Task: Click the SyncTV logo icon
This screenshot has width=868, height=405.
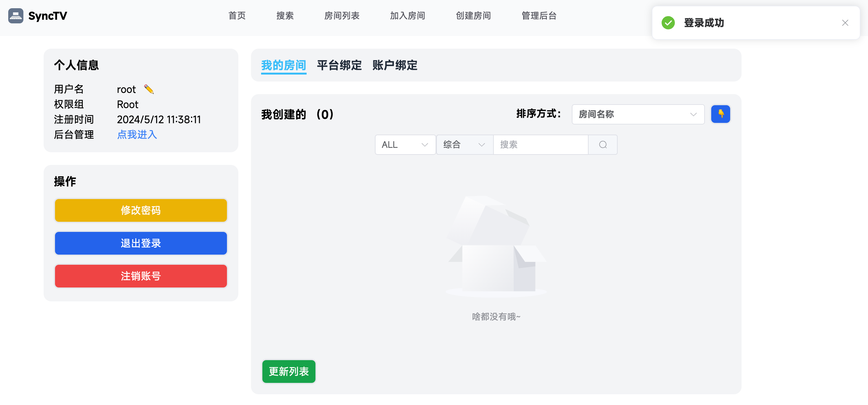Action: point(15,15)
